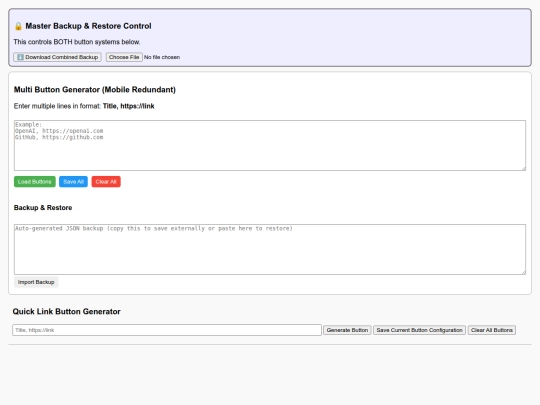The height and width of the screenshot is (405, 540).
Task: Click the 'Title, https://link' format hint text
Action: point(128,106)
